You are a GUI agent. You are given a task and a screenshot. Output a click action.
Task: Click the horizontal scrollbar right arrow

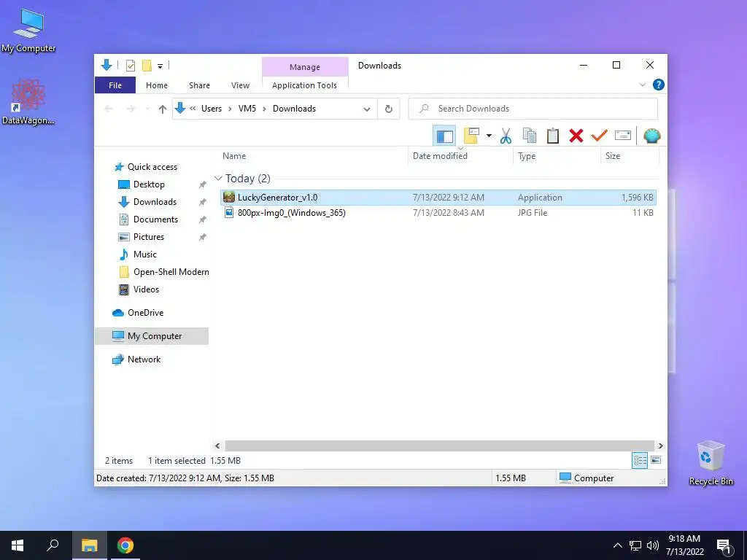661,446
